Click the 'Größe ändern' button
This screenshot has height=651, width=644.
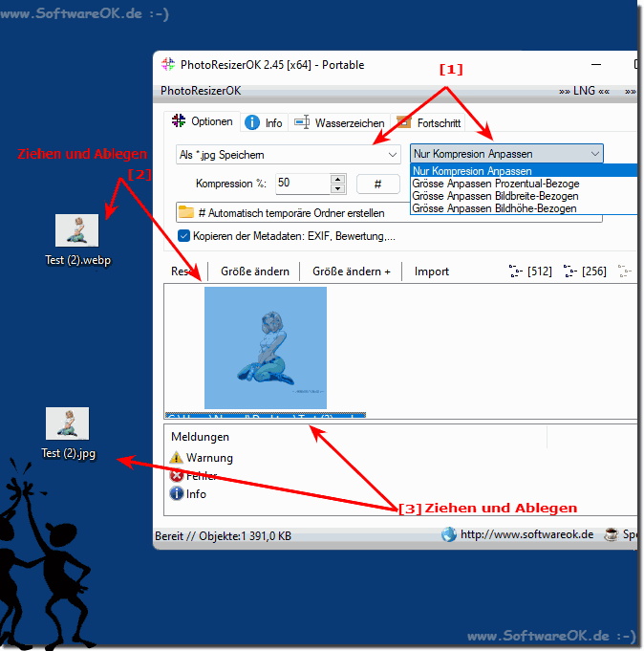coord(255,271)
